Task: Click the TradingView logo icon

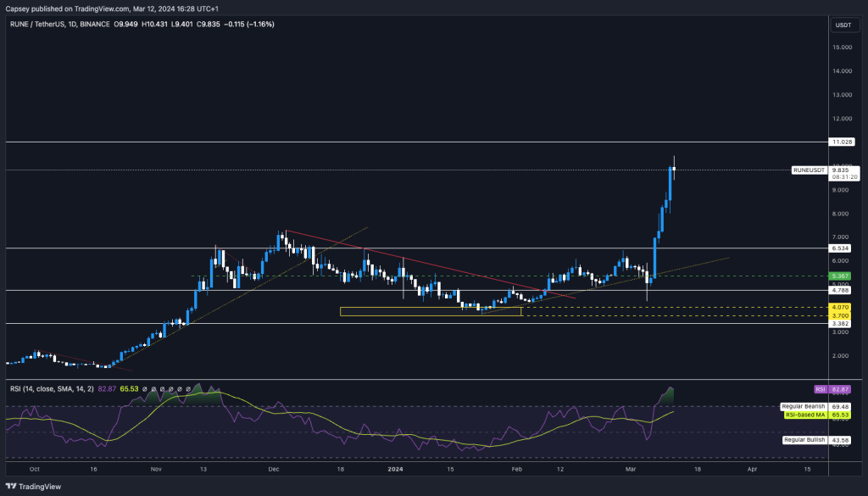Action: coord(12,487)
